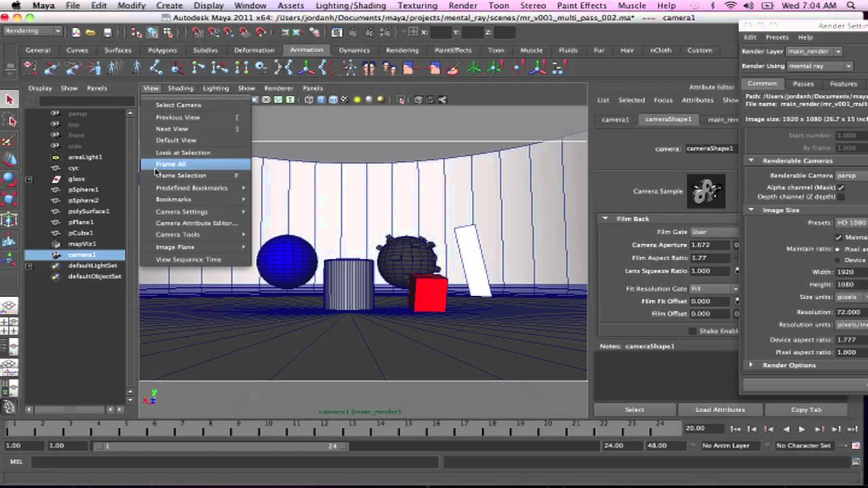Image resolution: width=868 pixels, height=488 pixels.
Task: Open the Presets HD 1080 dropdown
Action: [x=851, y=222]
